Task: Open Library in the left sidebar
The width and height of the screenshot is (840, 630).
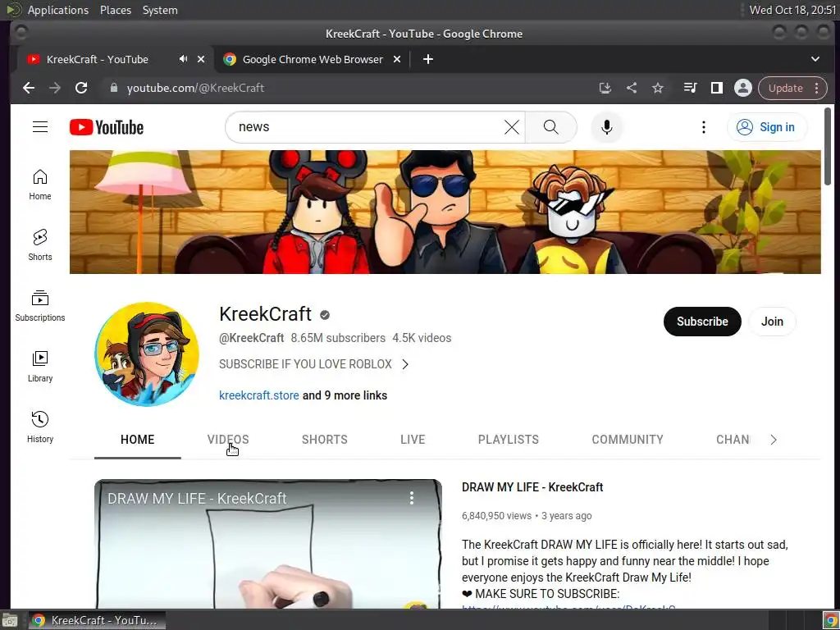Action: (40, 367)
